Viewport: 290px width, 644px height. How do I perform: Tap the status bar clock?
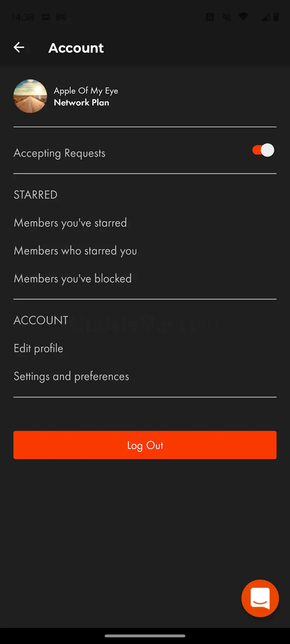23,17
